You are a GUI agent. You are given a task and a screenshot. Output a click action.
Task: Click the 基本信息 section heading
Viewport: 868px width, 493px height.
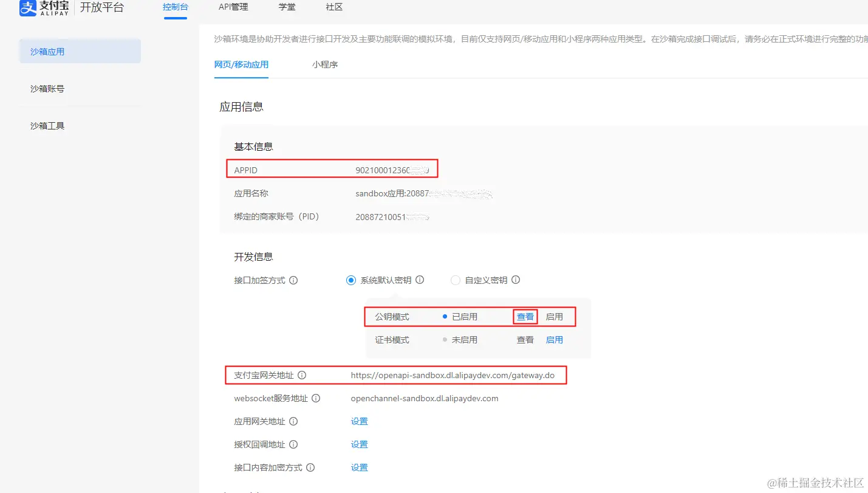[x=253, y=147]
